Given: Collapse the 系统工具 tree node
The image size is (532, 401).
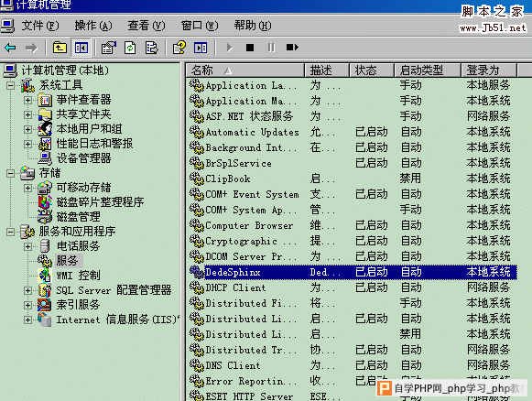Looking at the screenshot, I should (10, 85).
